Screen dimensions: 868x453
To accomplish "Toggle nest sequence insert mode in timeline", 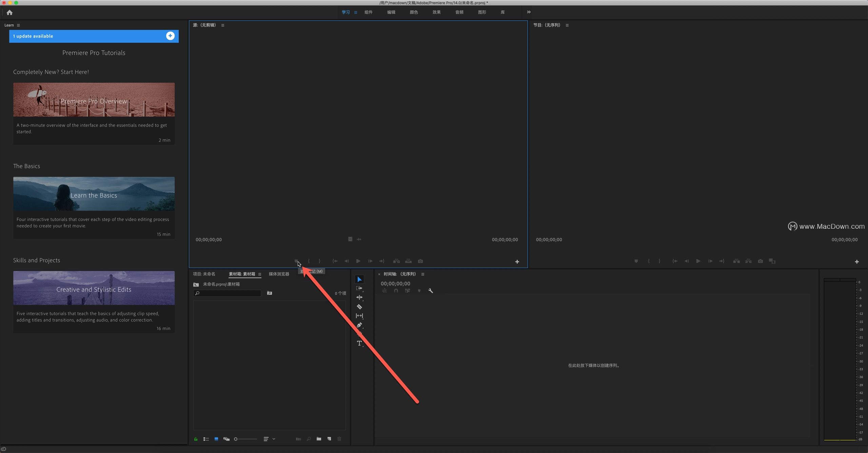I will click(x=384, y=291).
